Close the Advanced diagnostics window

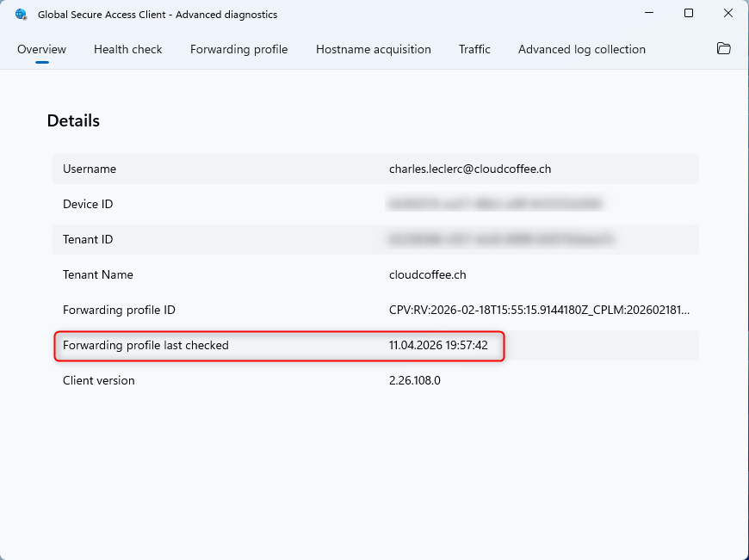pyautogui.click(x=728, y=14)
